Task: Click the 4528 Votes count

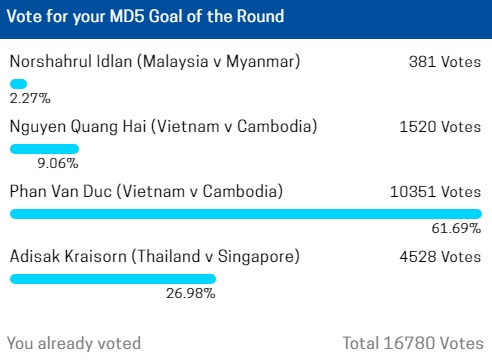Action: [x=440, y=257]
